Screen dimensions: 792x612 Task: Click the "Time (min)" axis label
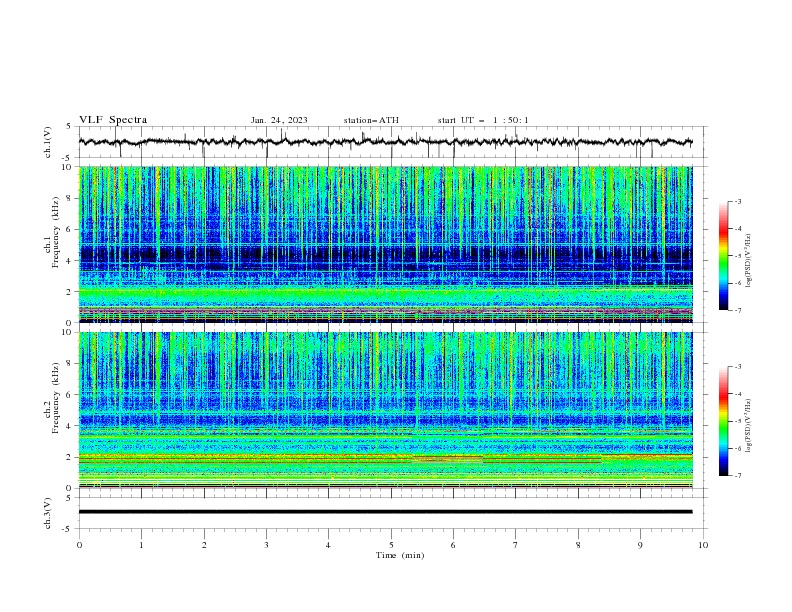click(x=400, y=555)
